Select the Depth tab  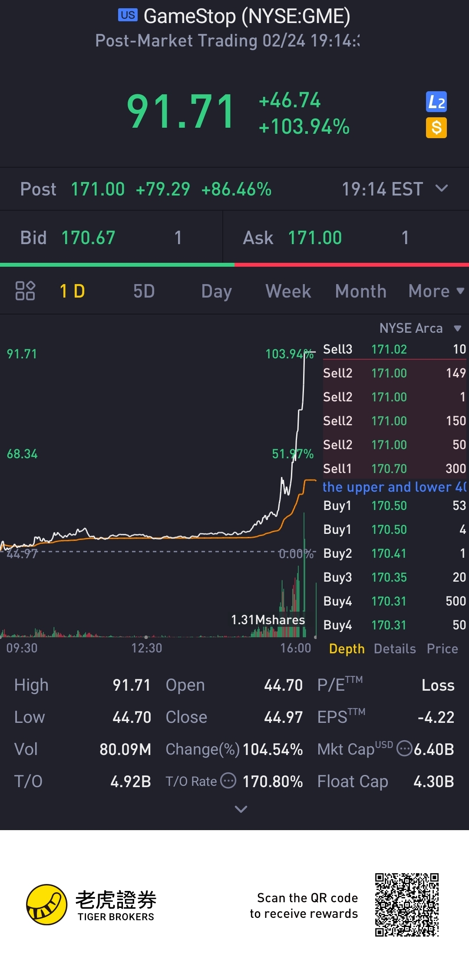(x=347, y=649)
